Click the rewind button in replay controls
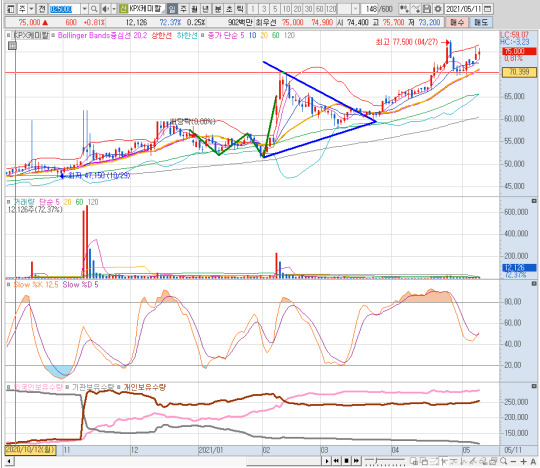Image resolution: width=540 pixels, height=468 pixels. (x=336, y=461)
